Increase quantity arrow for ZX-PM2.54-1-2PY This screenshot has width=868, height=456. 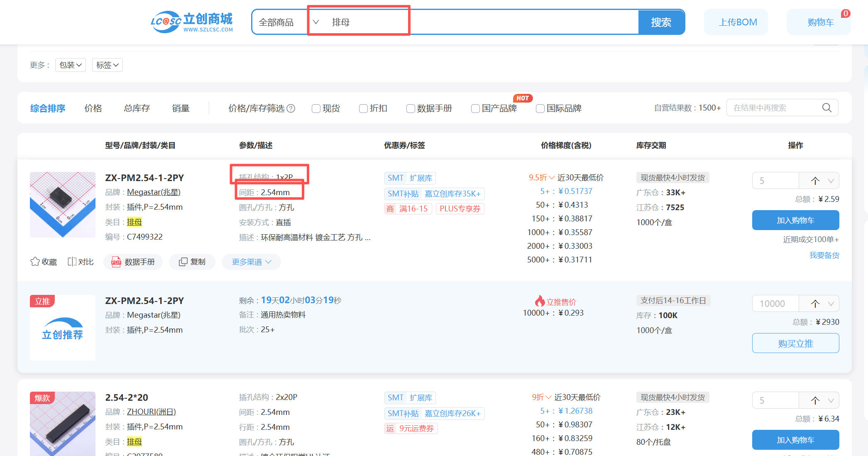click(x=815, y=181)
